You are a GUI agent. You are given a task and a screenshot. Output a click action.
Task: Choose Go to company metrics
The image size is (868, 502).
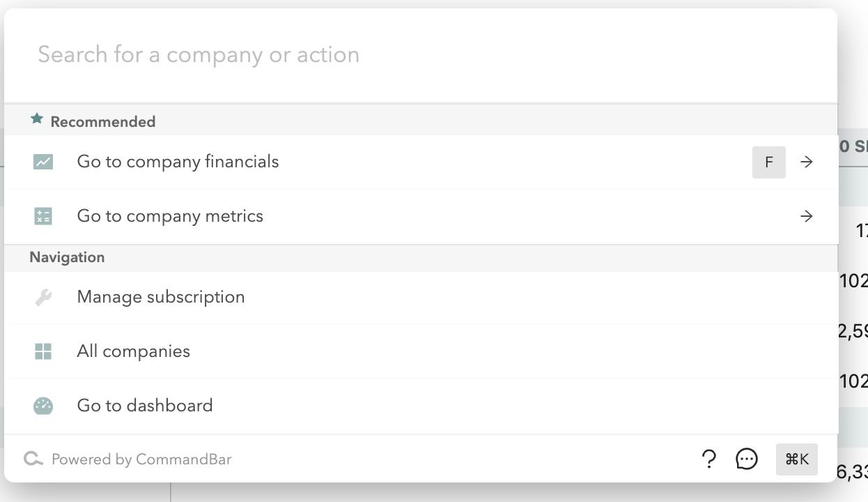click(x=170, y=216)
